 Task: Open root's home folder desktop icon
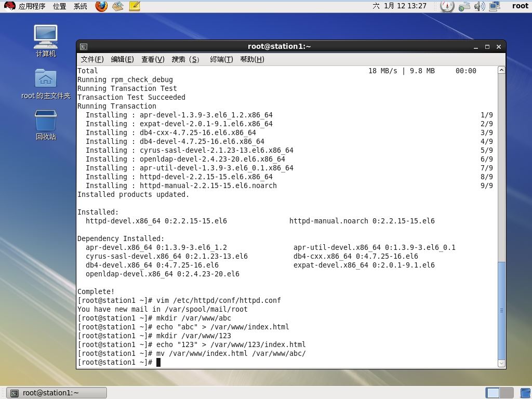(46, 84)
